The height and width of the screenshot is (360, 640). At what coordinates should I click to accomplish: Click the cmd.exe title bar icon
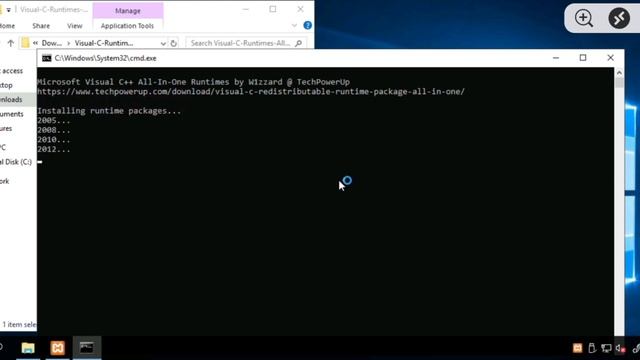47,58
